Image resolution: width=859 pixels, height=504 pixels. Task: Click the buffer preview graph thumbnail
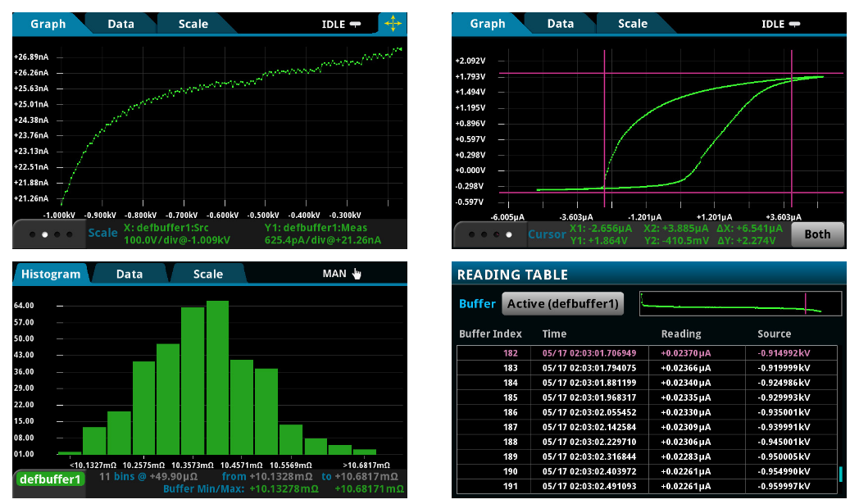(x=739, y=303)
